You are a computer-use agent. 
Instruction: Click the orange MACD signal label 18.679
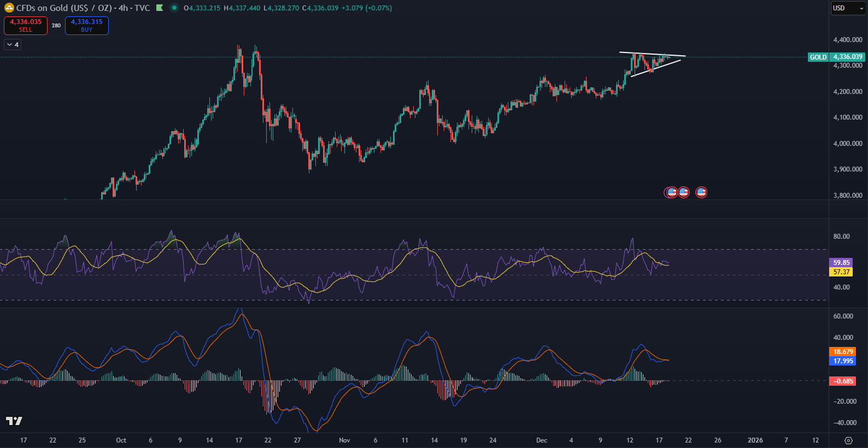pyautogui.click(x=843, y=352)
